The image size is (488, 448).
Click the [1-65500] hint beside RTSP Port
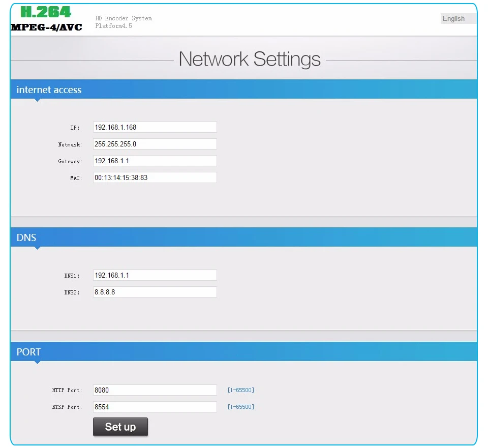click(x=241, y=407)
